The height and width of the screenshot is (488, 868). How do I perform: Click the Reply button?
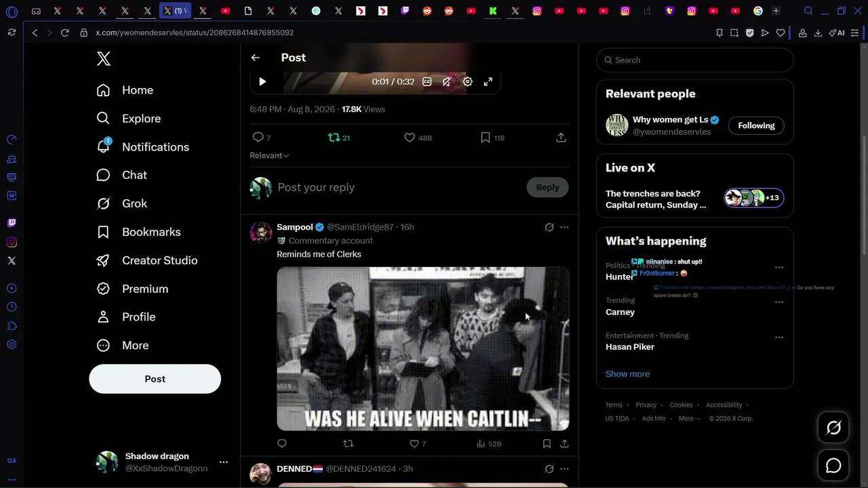[x=548, y=187]
